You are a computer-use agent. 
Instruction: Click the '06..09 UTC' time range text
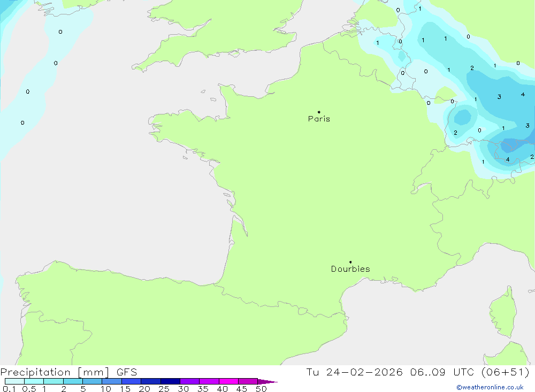click(x=442, y=372)
